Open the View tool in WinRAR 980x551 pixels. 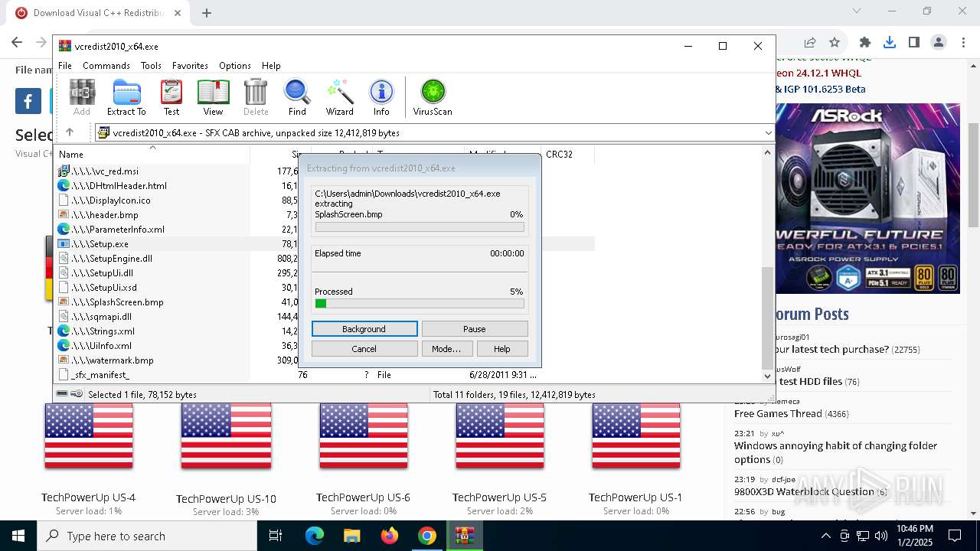point(213,97)
